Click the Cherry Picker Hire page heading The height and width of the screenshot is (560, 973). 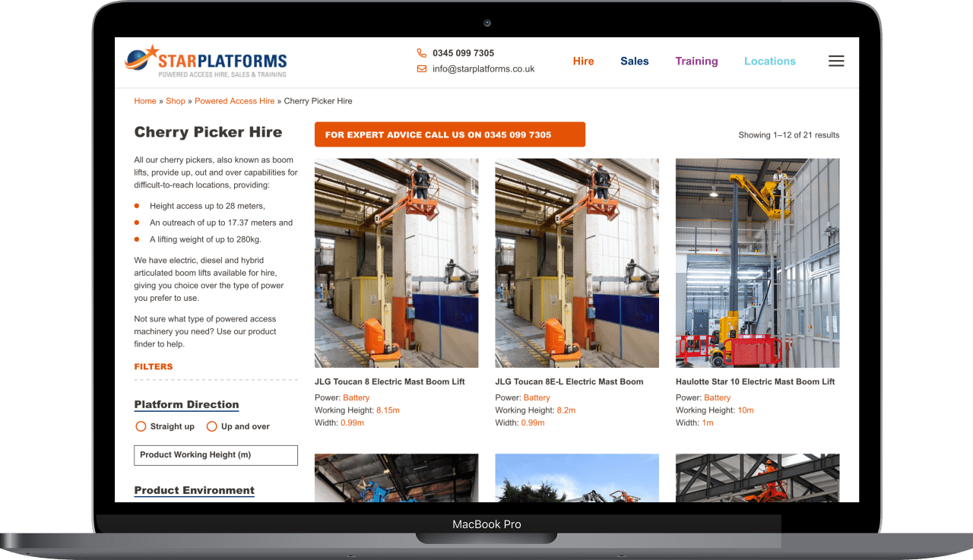(x=208, y=132)
